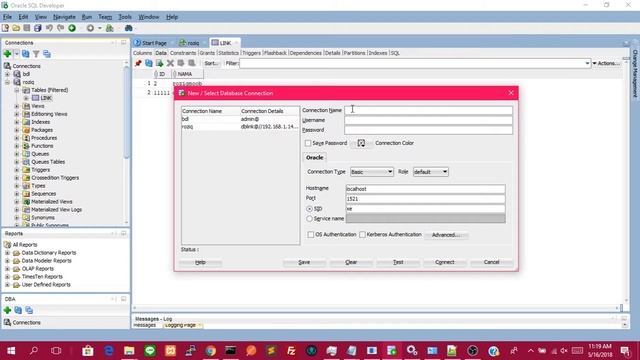The width and height of the screenshot is (640, 360).
Task: Click the Commit Changes icon in Data toolbar
Action: coord(181,63)
